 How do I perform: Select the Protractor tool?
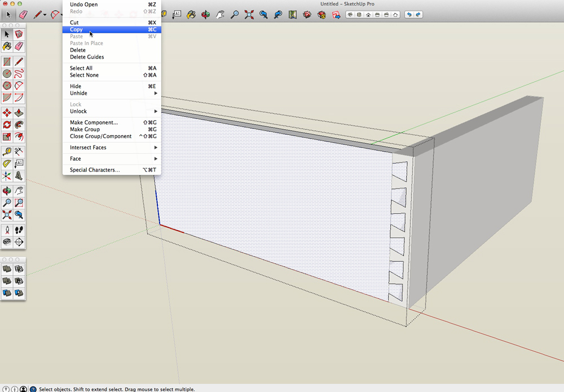click(x=7, y=164)
